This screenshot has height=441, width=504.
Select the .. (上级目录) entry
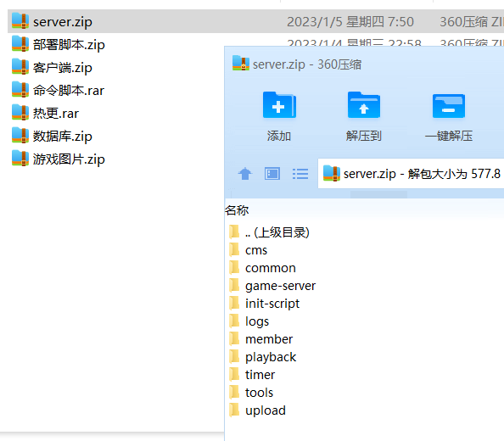tap(277, 232)
